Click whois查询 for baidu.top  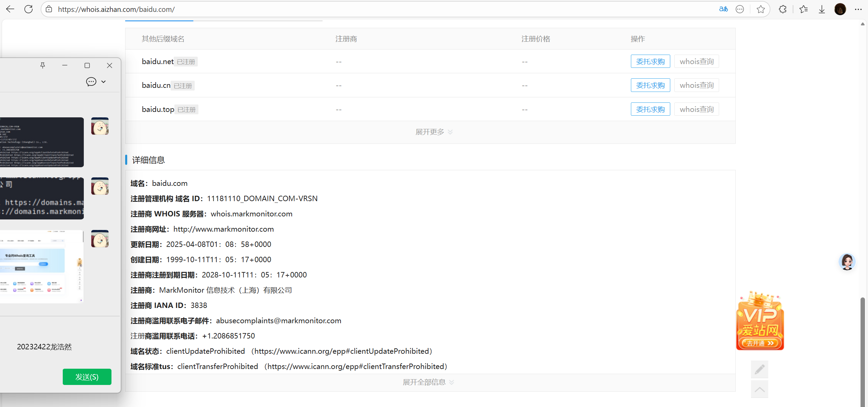click(x=696, y=109)
